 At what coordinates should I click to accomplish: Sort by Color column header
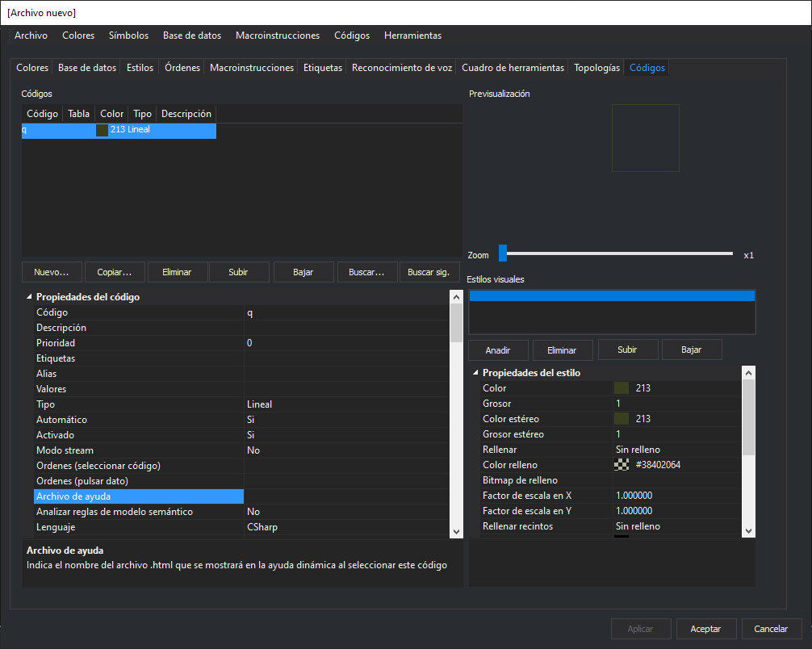pyautogui.click(x=112, y=114)
